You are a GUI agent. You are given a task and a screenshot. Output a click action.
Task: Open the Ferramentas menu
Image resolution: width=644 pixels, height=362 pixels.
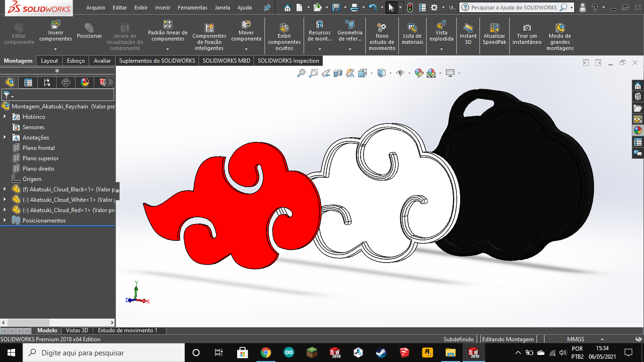[192, 8]
